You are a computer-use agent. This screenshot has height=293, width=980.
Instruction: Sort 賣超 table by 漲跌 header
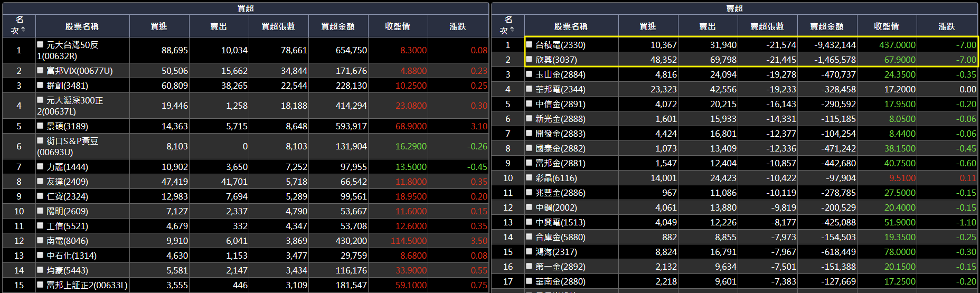[947, 26]
